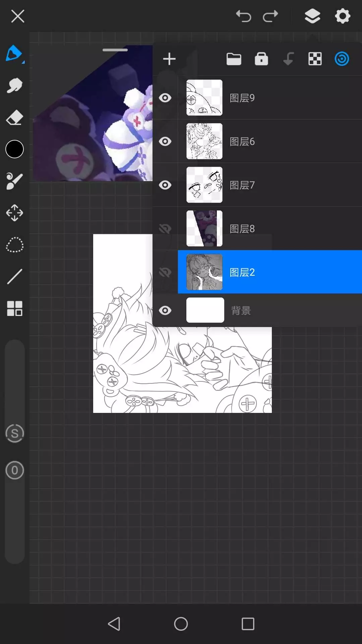Select 图层6 thumbnail

point(204,141)
